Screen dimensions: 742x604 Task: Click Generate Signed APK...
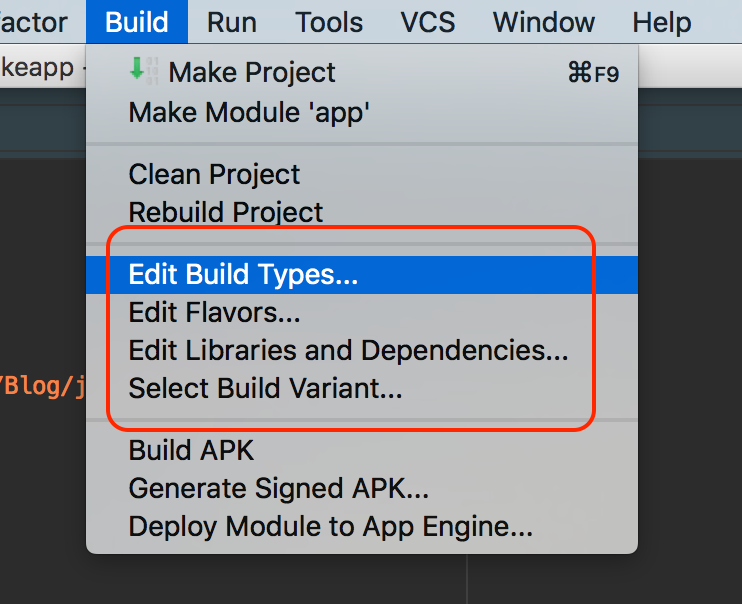point(278,488)
